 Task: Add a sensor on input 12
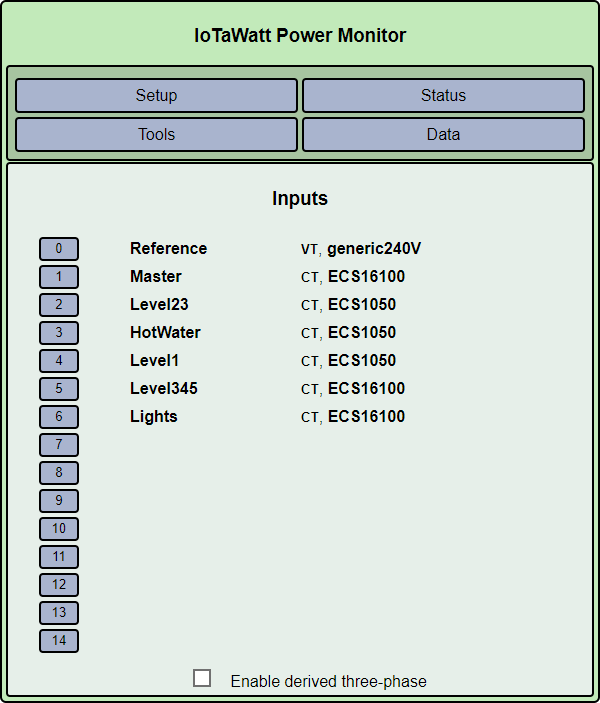(x=59, y=585)
